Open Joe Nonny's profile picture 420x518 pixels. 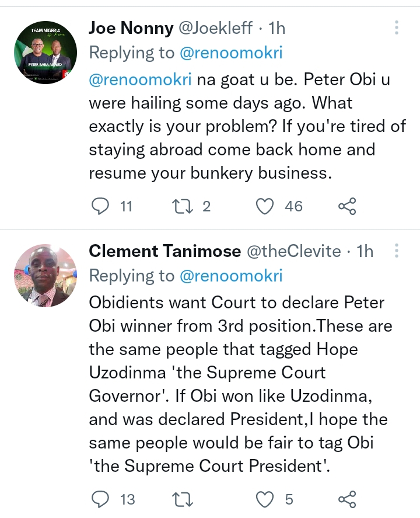point(45,52)
